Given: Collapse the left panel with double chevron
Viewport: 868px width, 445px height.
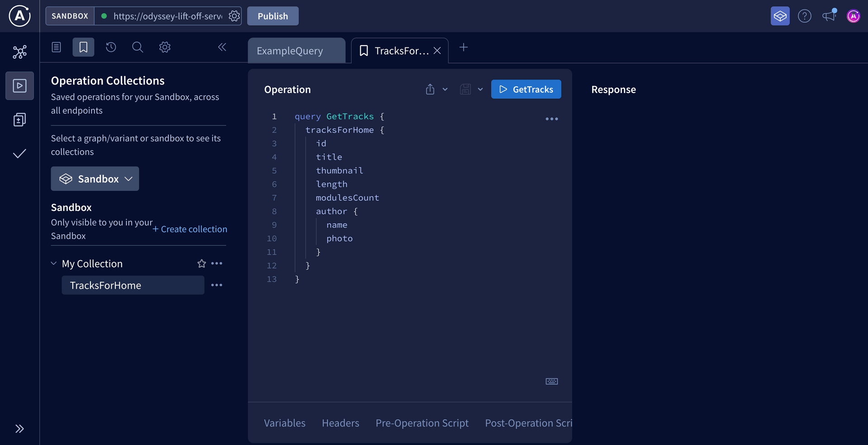Looking at the screenshot, I should pos(222,47).
